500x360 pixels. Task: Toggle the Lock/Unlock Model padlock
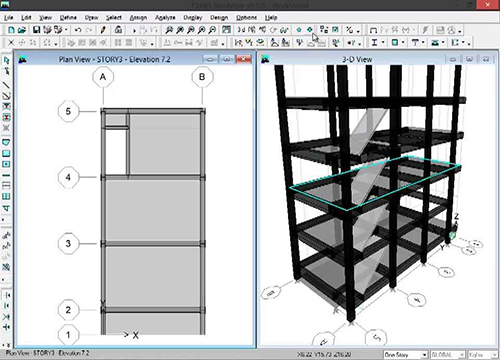pos(118,30)
